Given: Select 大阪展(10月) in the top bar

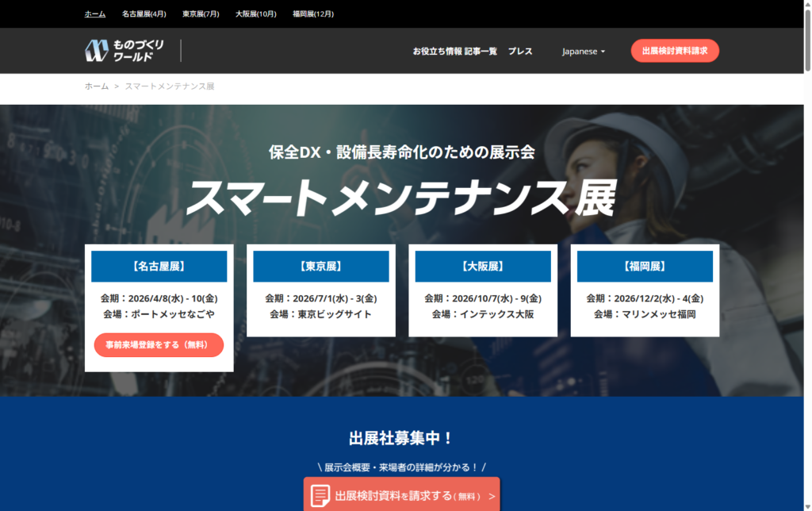Looking at the screenshot, I should (x=256, y=13).
